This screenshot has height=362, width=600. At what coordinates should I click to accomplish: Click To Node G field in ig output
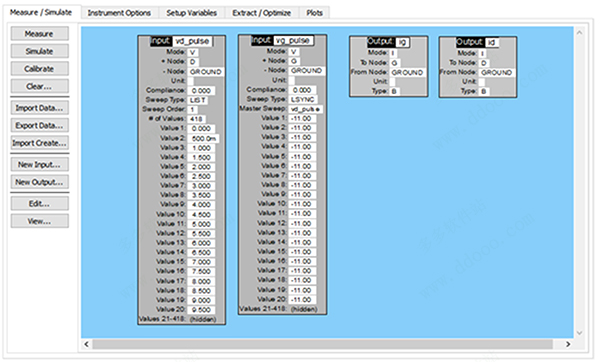tap(395, 63)
